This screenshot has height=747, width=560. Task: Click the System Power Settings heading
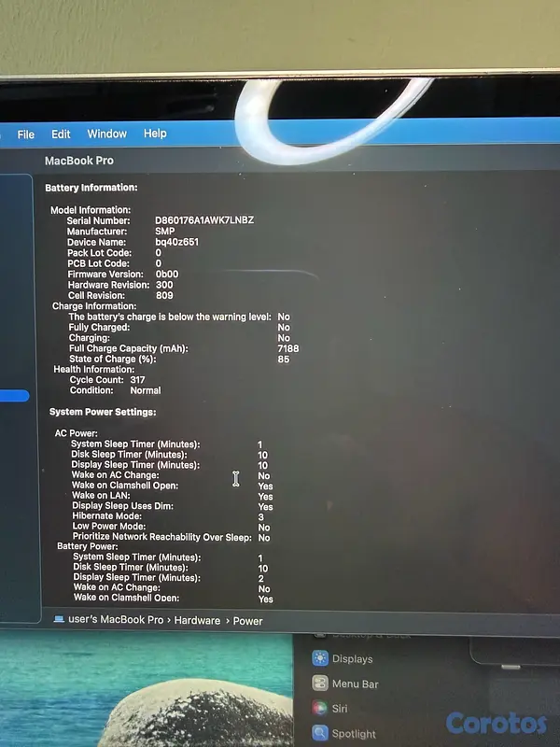pyautogui.click(x=103, y=412)
